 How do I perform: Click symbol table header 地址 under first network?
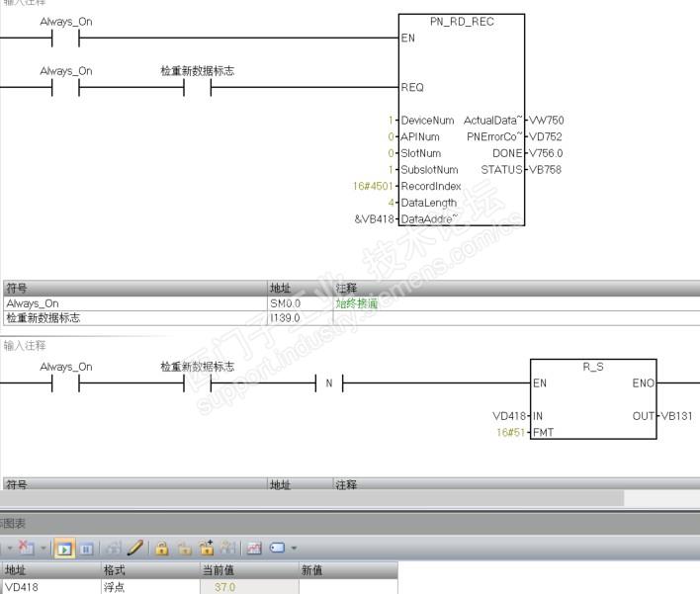tap(300, 289)
